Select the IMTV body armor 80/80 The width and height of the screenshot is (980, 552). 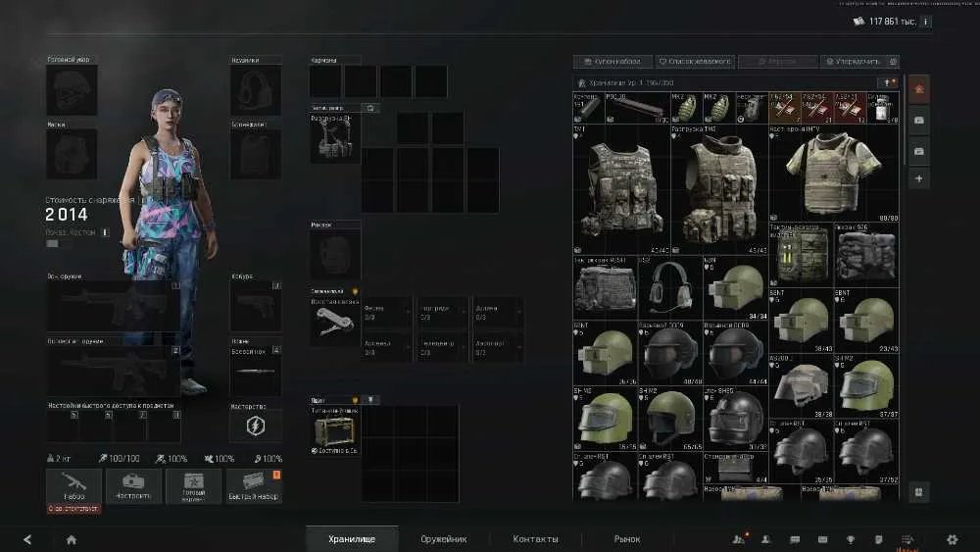tap(834, 174)
